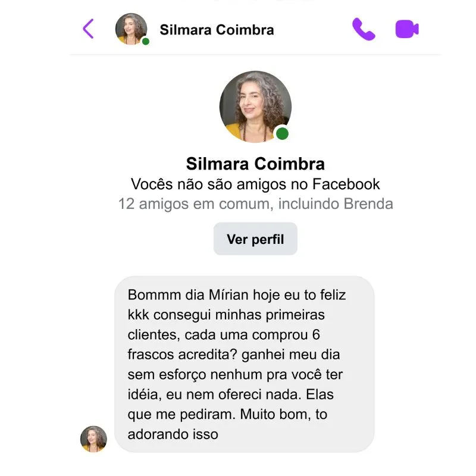Start a voice call with the phone icon
476x476 pixels.
[x=364, y=29]
